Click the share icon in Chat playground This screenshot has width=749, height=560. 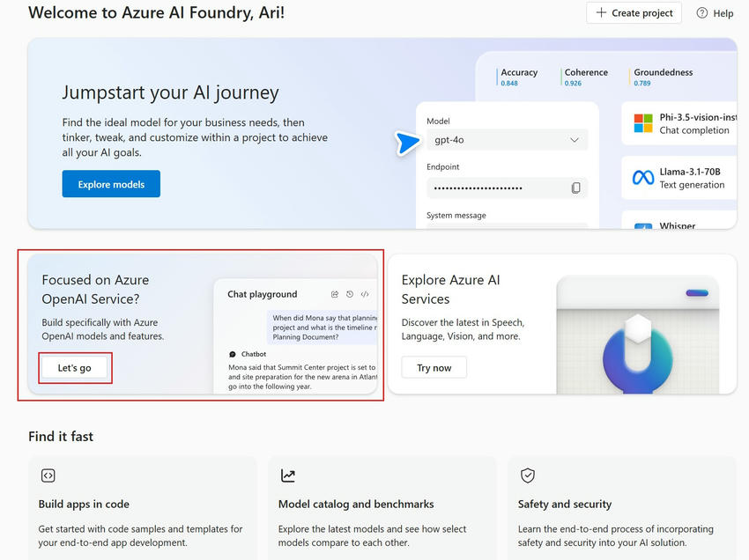[x=335, y=294]
